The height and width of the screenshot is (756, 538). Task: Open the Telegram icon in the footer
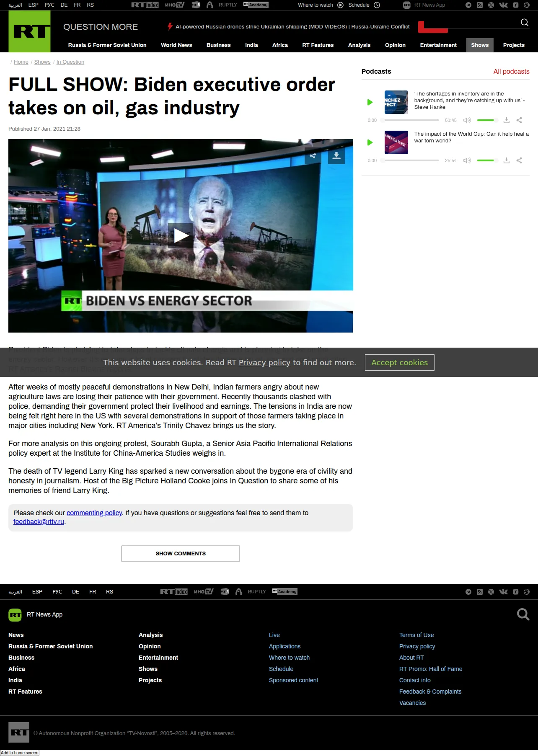[x=468, y=592]
